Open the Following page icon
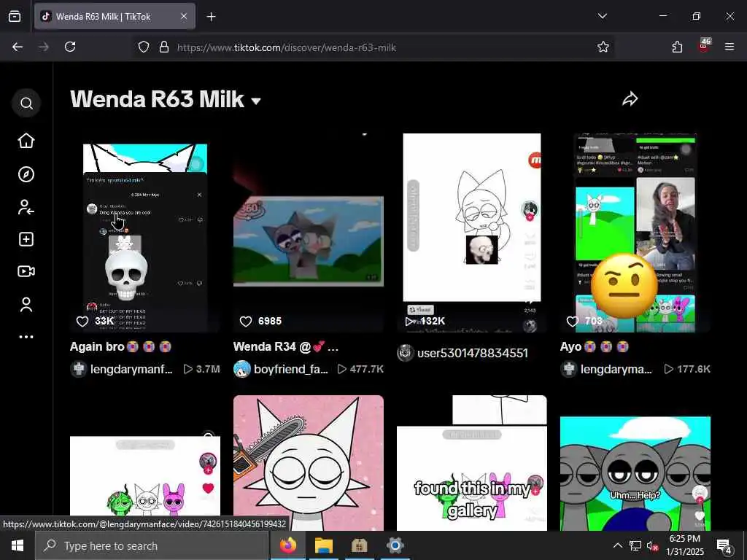Viewport: 747px width, 560px height. [26, 207]
